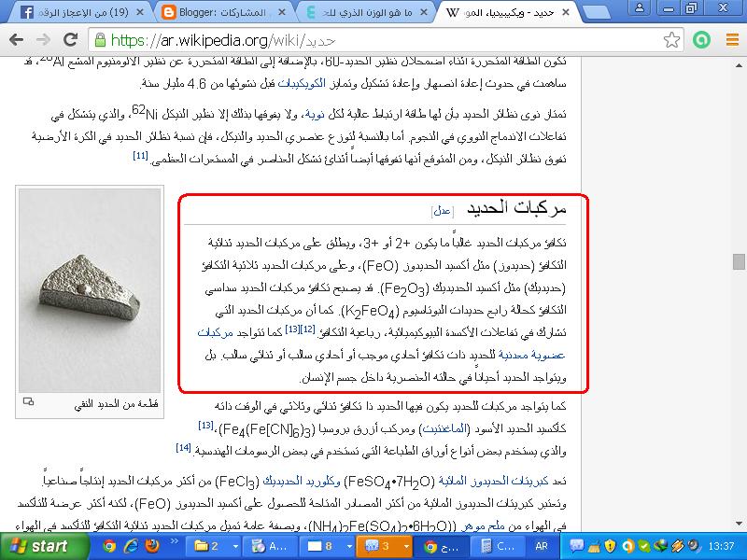
Task: Open the الكويكبات link
Action: (x=302, y=84)
